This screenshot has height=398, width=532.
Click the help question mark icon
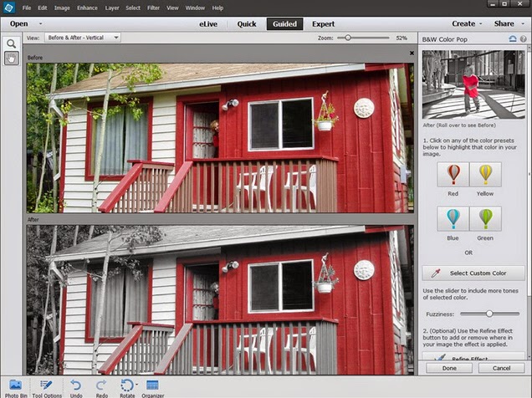pyautogui.click(x=523, y=39)
